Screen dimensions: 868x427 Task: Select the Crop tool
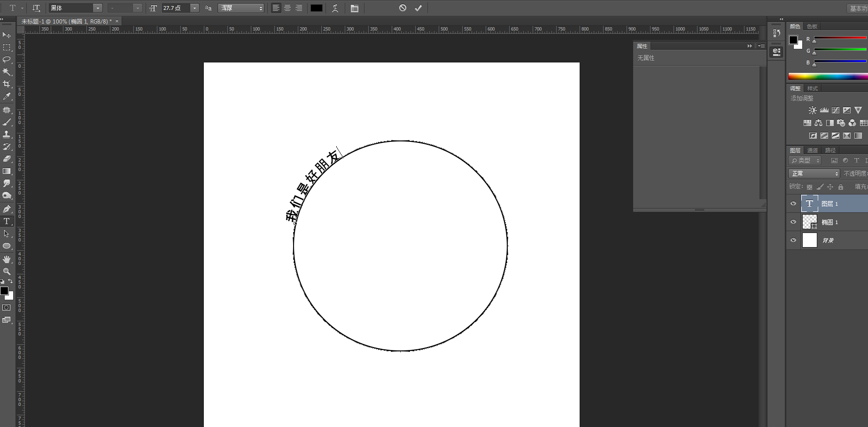click(7, 84)
